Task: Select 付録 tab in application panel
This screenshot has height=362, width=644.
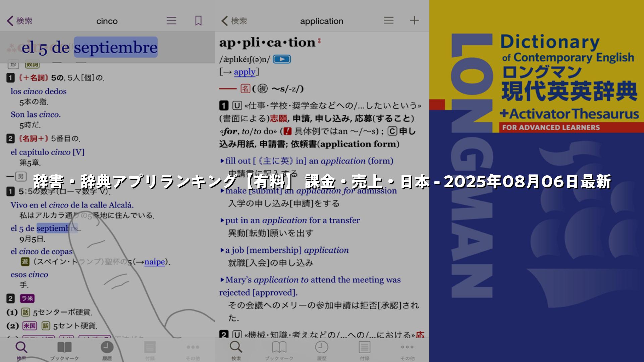Action: pyautogui.click(x=364, y=351)
